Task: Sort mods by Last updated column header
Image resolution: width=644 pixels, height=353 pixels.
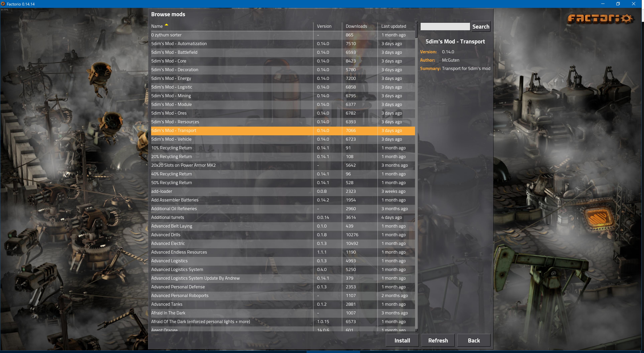Action: tap(393, 26)
